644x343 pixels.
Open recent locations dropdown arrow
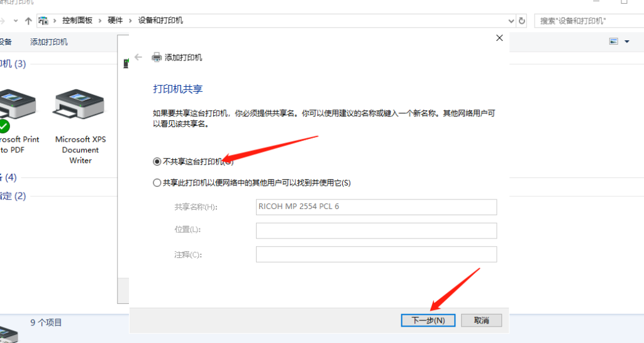(x=15, y=21)
